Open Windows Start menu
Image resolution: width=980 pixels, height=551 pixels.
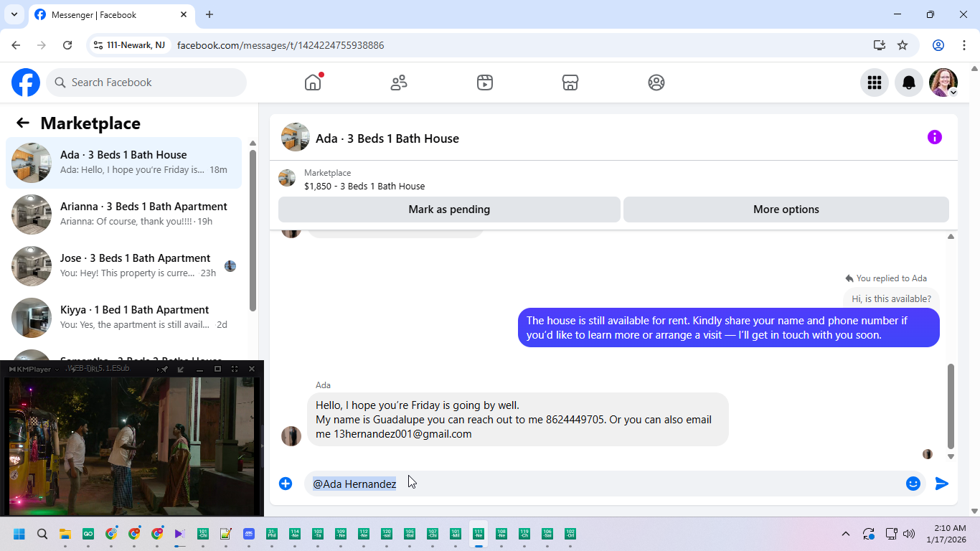click(19, 534)
